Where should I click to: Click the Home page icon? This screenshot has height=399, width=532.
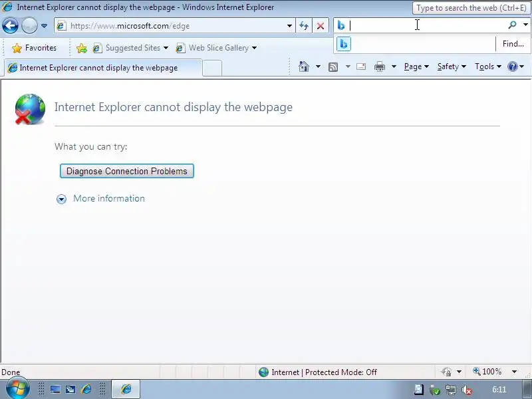pyautogui.click(x=304, y=66)
